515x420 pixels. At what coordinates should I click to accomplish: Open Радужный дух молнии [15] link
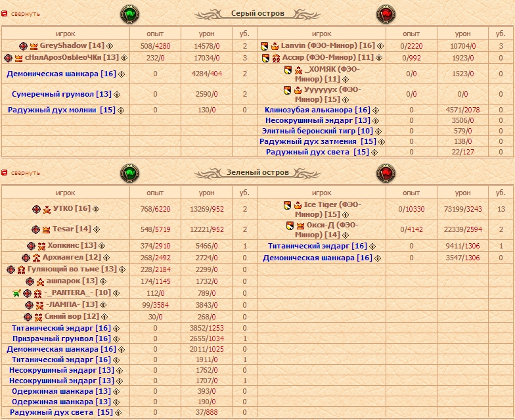click(62, 110)
